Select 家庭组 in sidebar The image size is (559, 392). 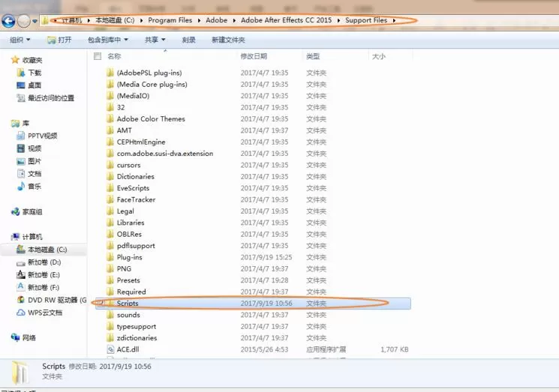pos(27,212)
